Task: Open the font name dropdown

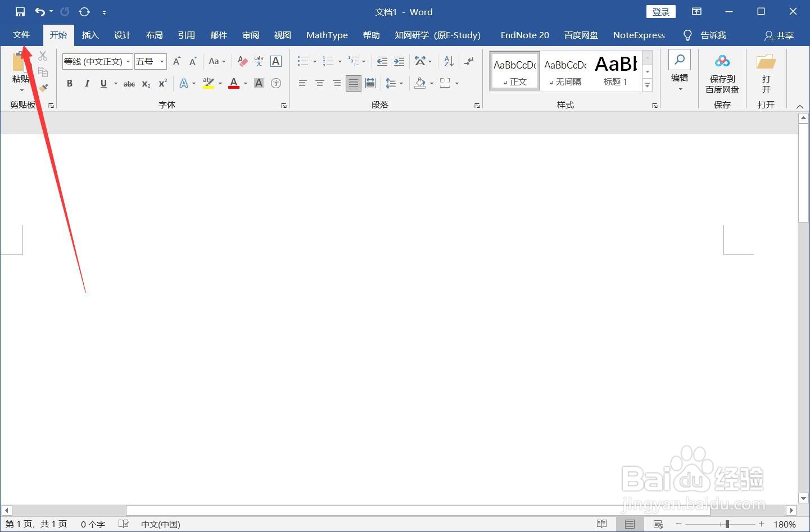Action: (x=128, y=61)
